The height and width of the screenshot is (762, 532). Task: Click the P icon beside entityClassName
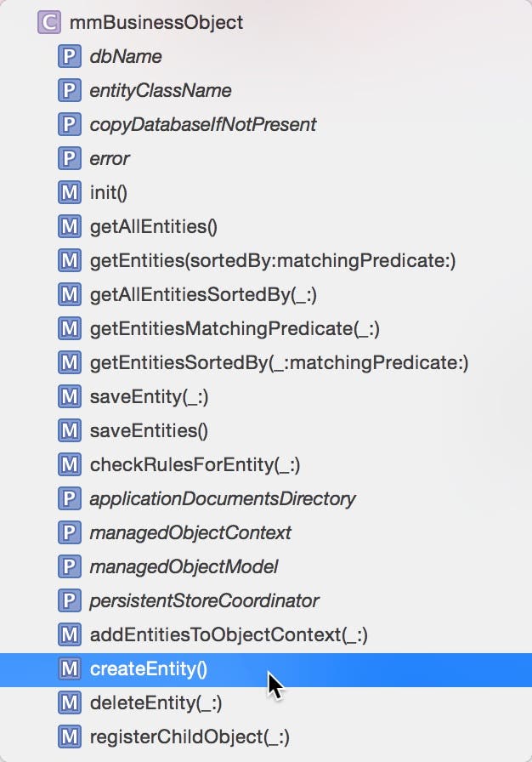pyautogui.click(x=70, y=90)
